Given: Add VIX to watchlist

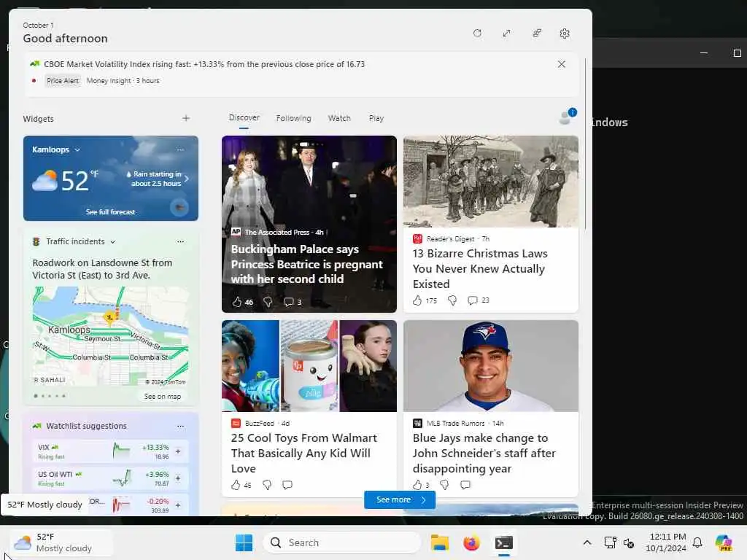Looking at the screenshot, I should (x=178, y=451).
